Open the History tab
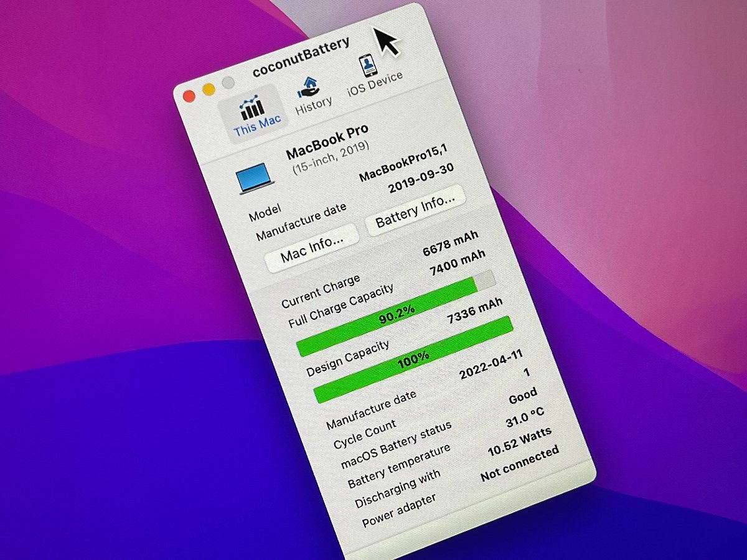The height and width of the screenshot is (560, 747). click(x=311, y=96)
